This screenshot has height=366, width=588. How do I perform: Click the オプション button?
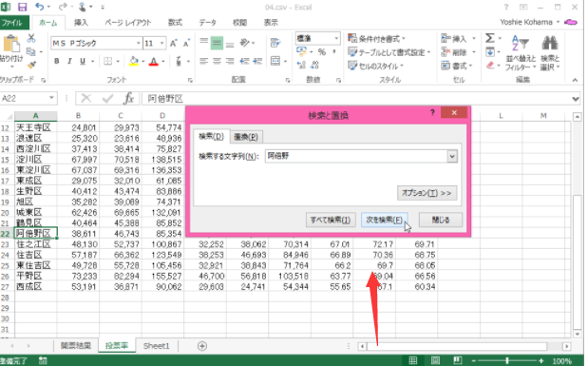click(427, 193)
